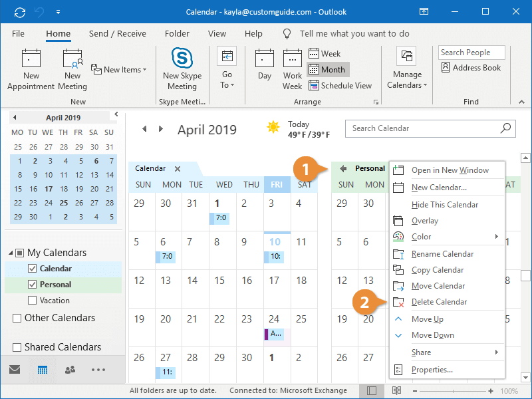Screen dimensions: 532x399
Task: Collapse the folder pane arrow
Action: coord(116,114)
